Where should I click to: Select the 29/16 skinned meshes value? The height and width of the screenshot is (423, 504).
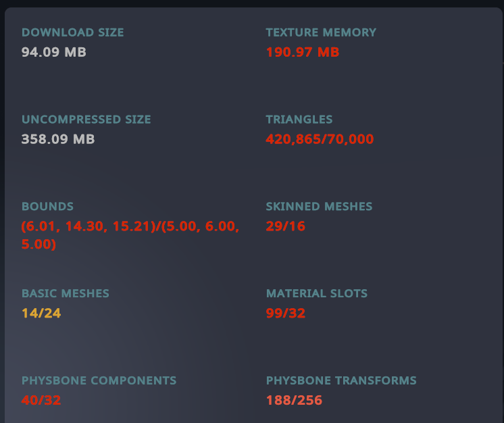285,226
